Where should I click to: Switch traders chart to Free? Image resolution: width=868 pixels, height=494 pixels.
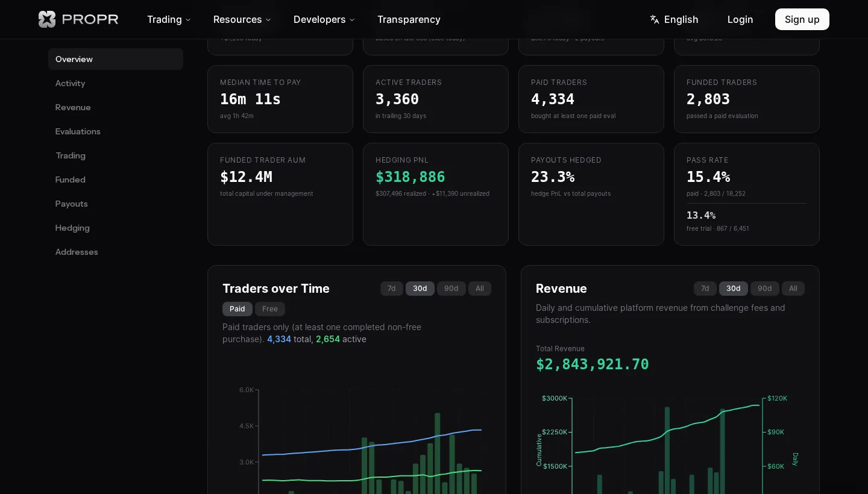click(270, 309)
